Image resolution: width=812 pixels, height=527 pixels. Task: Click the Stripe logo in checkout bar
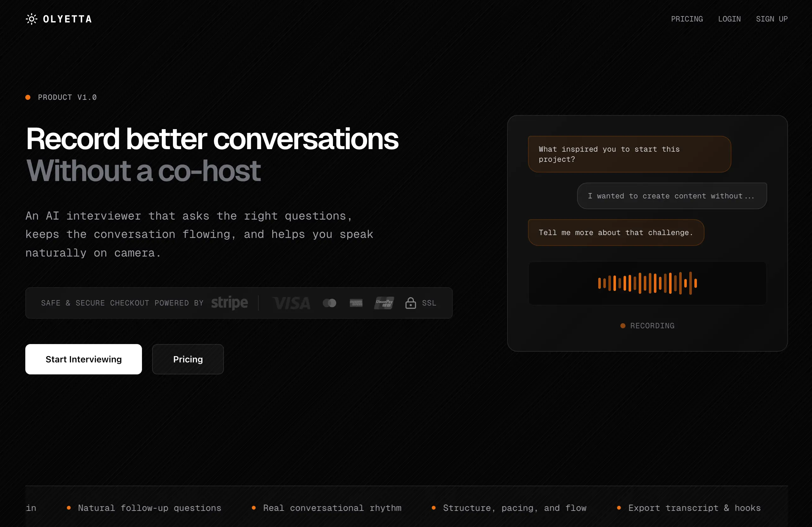coord(229,303)
